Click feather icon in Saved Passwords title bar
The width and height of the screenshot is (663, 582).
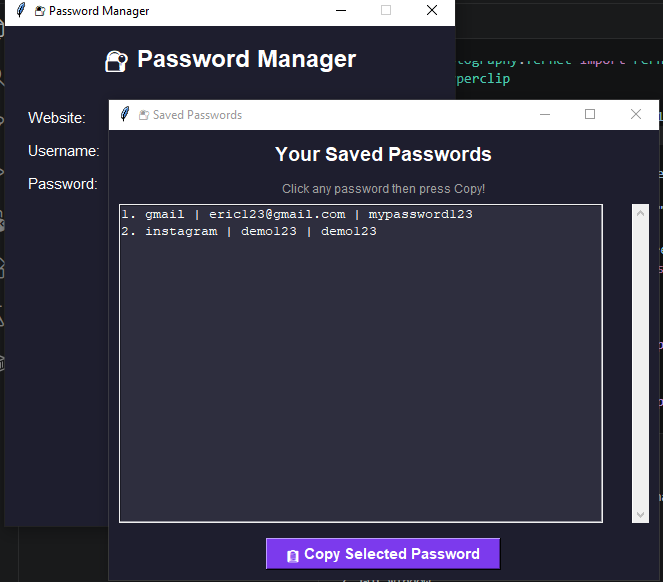(125, 114)
